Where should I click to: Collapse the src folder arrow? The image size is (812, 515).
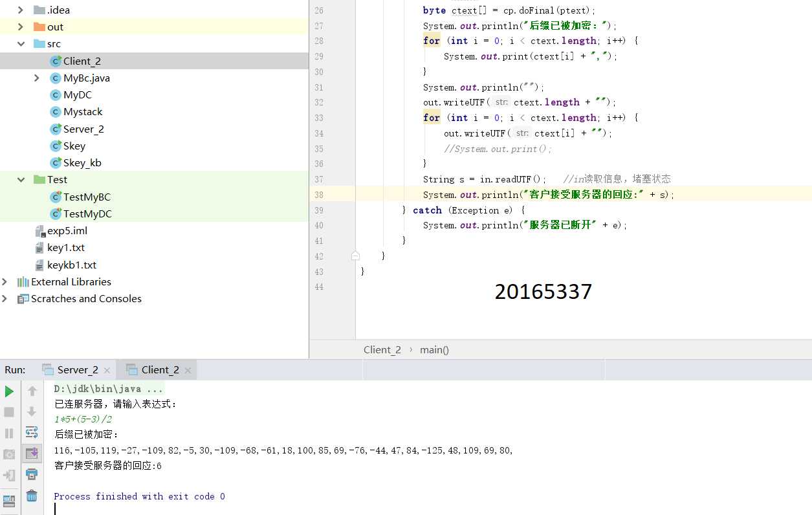click(x=20, y=44)
